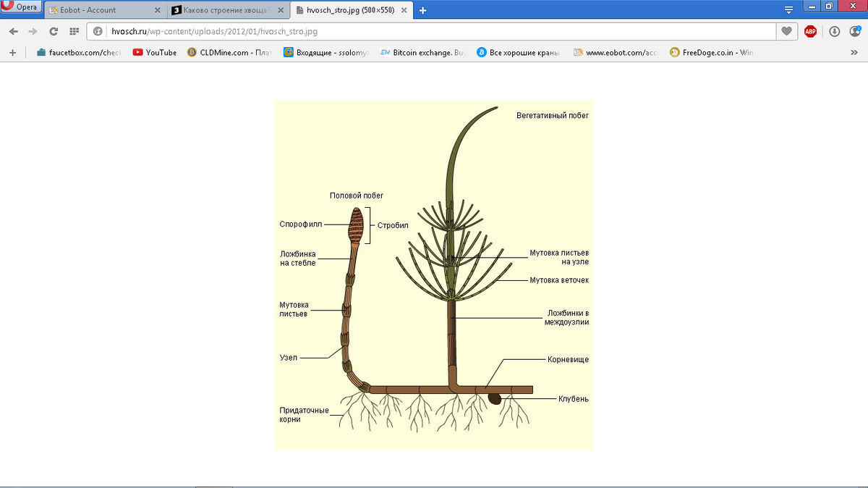Click the 'Мутовка веточек' label
The height and width of the screenshot is (488, 868).
pos(559,279)
